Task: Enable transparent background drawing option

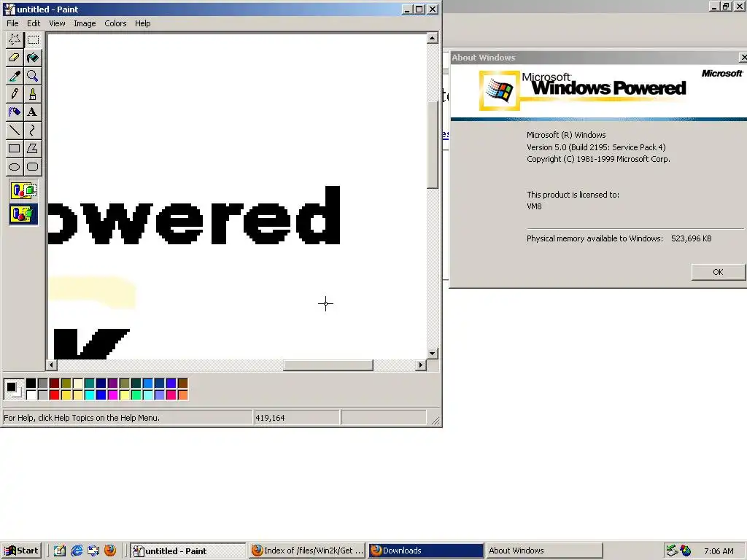Action: click(23, 214)
